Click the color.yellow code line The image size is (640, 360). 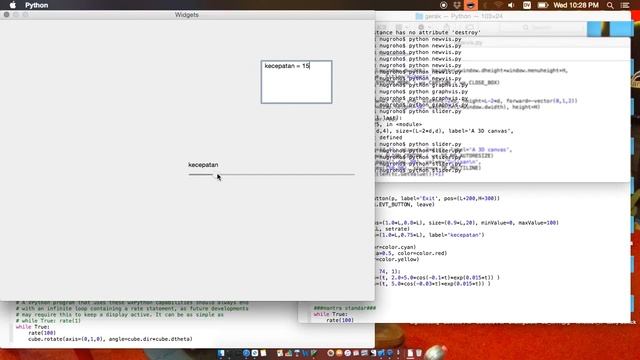click(397, 259)
